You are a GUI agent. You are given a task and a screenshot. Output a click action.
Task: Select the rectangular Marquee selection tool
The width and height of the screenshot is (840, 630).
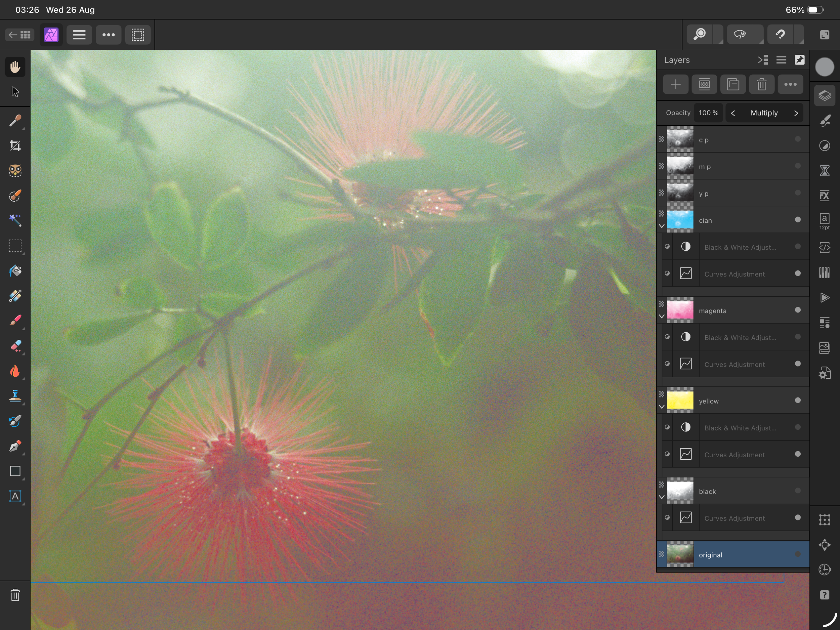click(x=15, y=246)
